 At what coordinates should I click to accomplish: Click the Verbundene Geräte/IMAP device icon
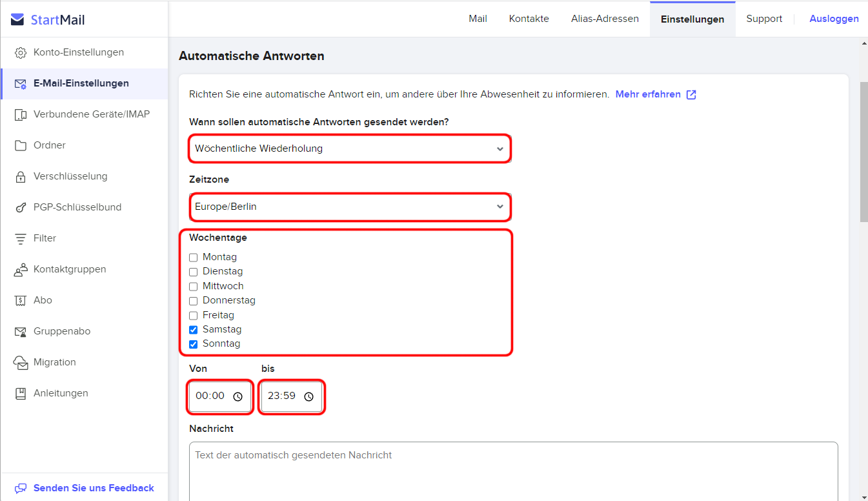coord(21,114)
